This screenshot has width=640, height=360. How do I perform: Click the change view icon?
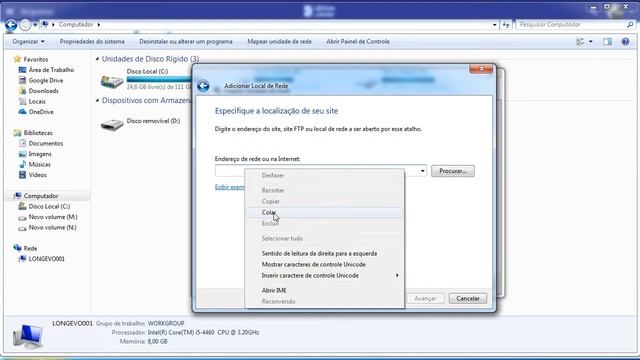pos(580,42)
